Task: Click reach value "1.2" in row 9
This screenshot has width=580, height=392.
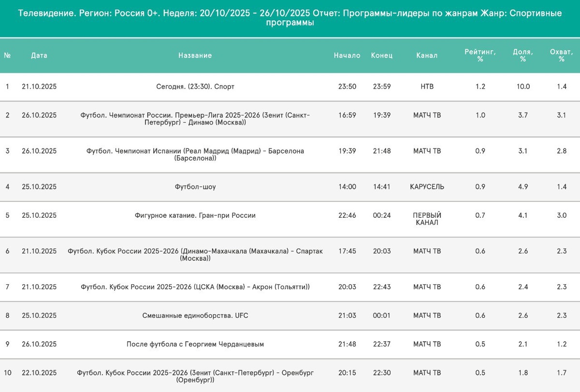Action: (x=562, y=345)
